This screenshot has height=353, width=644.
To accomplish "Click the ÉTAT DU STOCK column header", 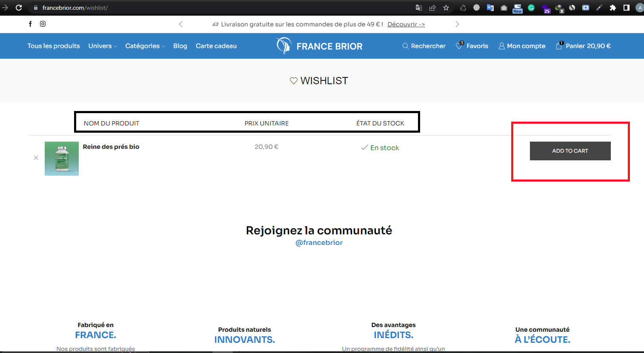I will (x=380, y=123).
